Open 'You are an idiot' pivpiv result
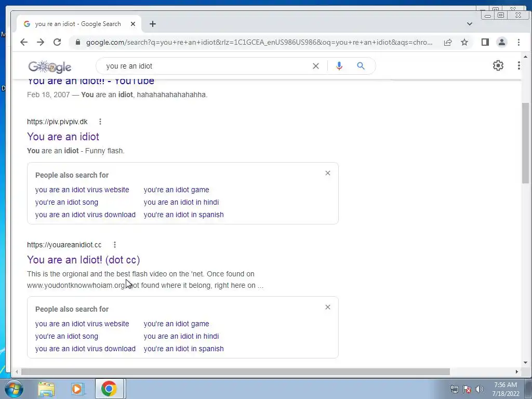 coord(63,137)
